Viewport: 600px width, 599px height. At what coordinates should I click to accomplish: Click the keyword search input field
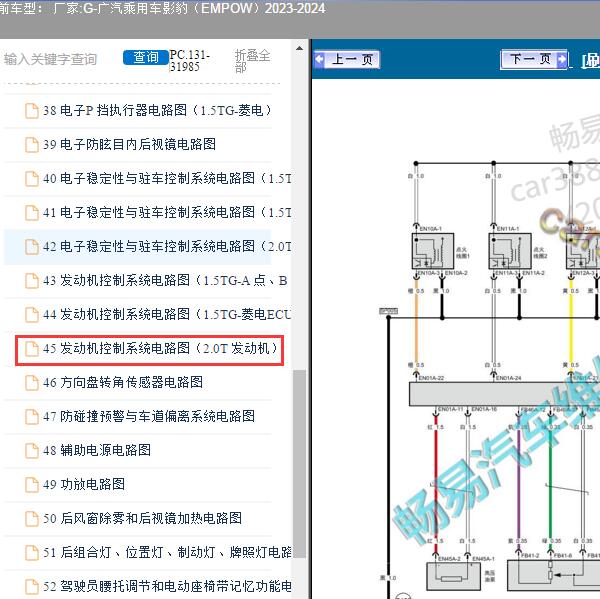[51, 59]
